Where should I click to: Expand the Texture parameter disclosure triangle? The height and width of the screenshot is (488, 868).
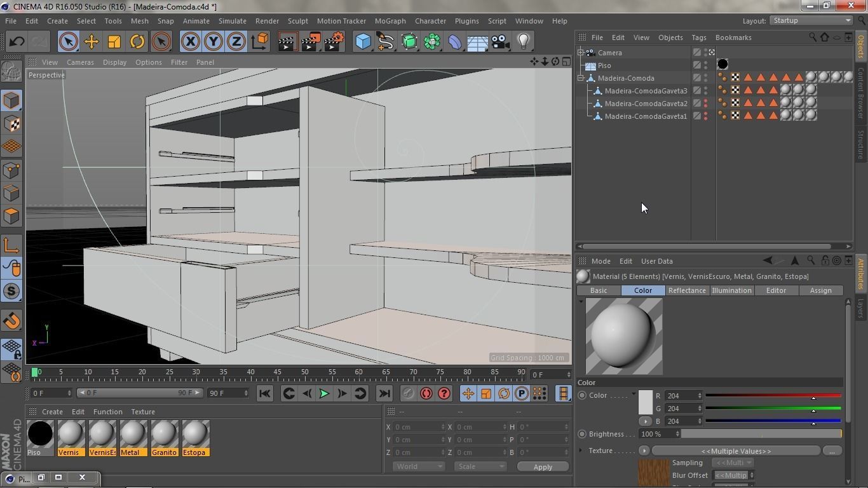[581, 451]
